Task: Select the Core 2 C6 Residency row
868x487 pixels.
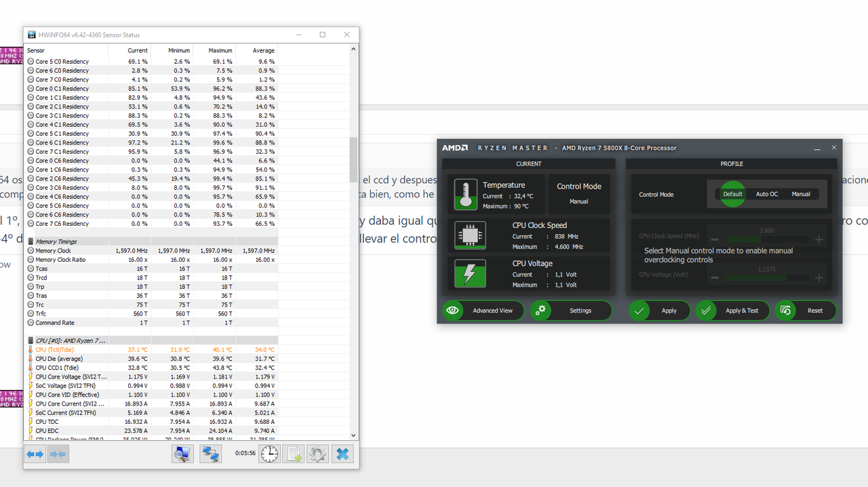Action: point(151,178)
